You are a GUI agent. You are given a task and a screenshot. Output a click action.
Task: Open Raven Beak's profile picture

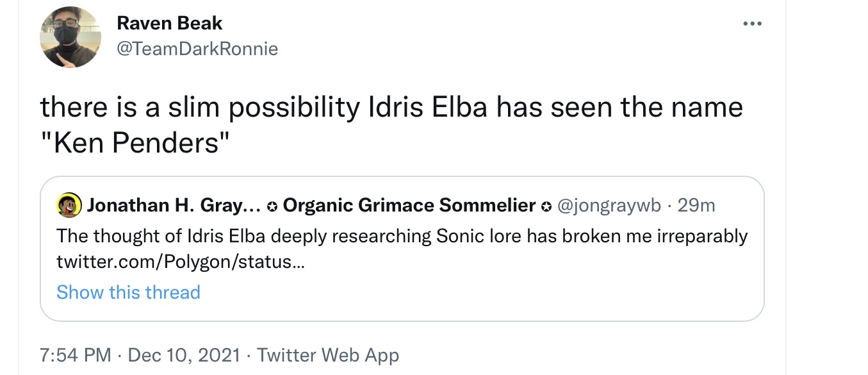point(70,37)
